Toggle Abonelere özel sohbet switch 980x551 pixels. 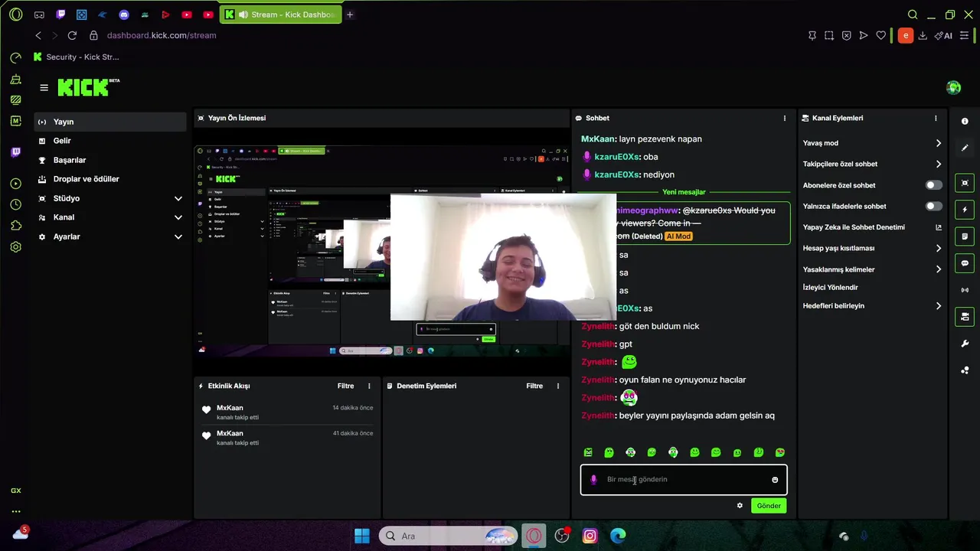point(933,185)
